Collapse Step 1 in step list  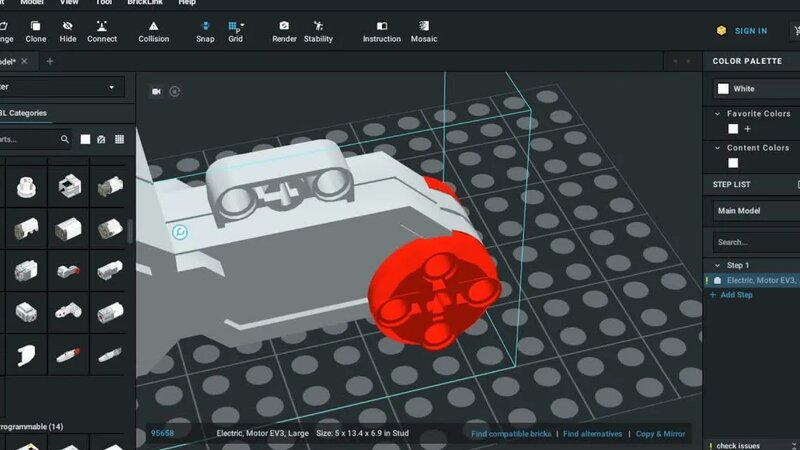[717, 265]
